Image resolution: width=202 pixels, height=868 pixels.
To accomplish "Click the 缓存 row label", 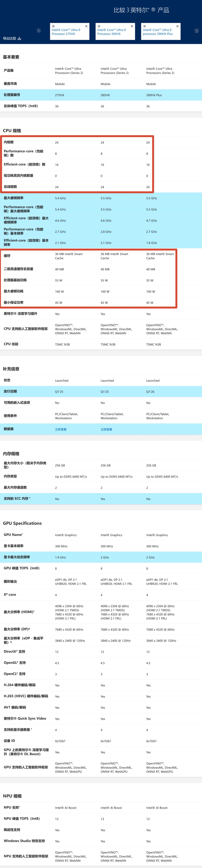I will pyautogui.click(x=7, y=256).
